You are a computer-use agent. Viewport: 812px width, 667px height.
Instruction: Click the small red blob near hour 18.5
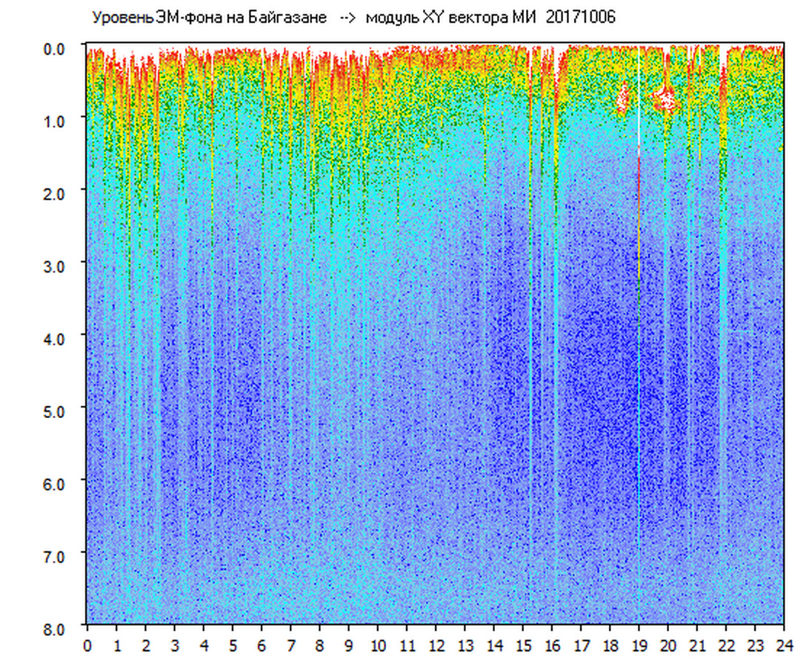coord(622,99)
